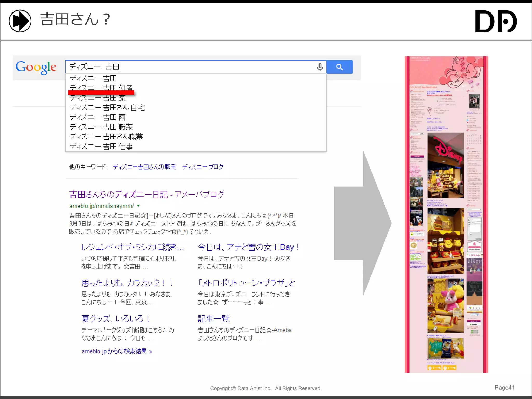Click the snack package photo in blog
Viewport: 532px width, 399px height.
tap(445, 348)
